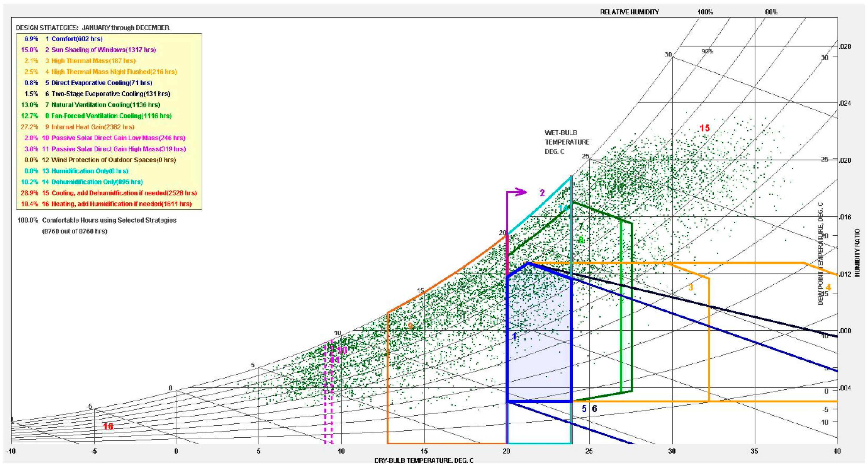Select the Comfort strategy in legend
Viewport: 868px width, 466px height.
(x=77, y=39)
